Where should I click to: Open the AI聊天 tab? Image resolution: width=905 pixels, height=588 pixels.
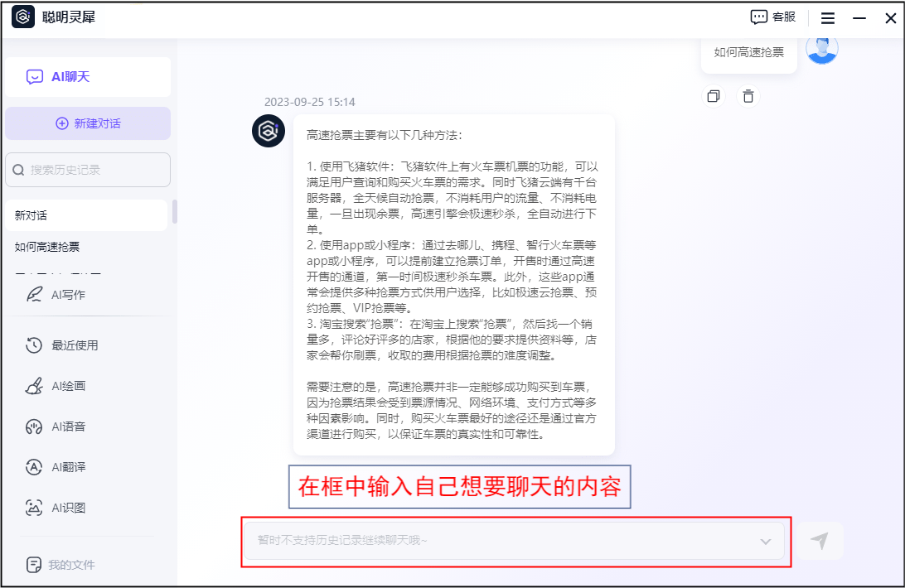click(87, 77)
